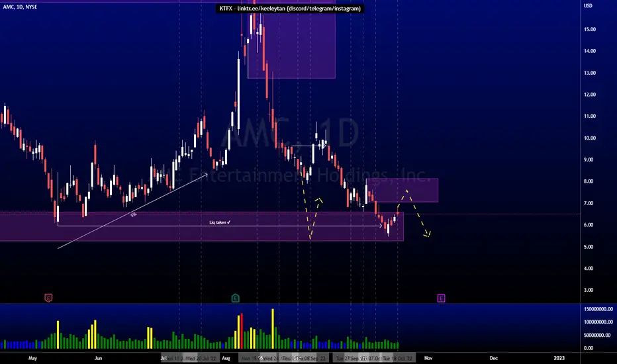Click the Jun label on time axis

tap(99, 358)
